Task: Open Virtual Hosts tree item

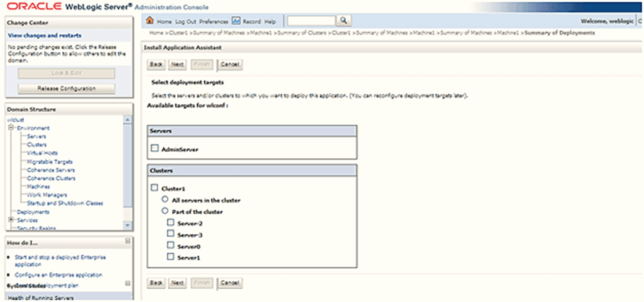Action: pyautogui.click(x=42, y=152)
